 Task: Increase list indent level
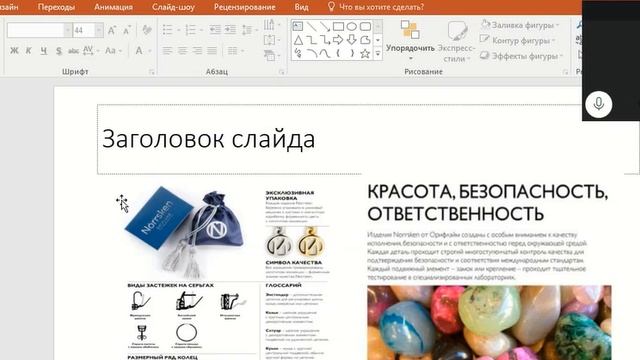(x=230, y=30)
